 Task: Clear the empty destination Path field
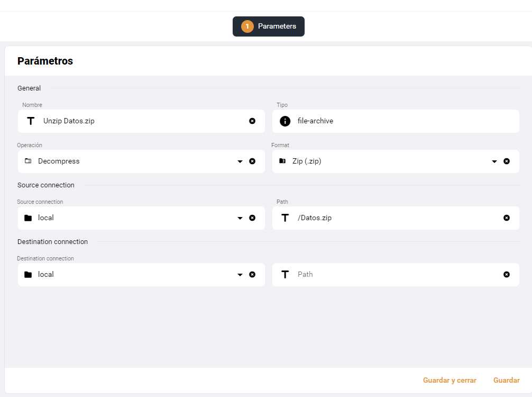coord(507,274)
